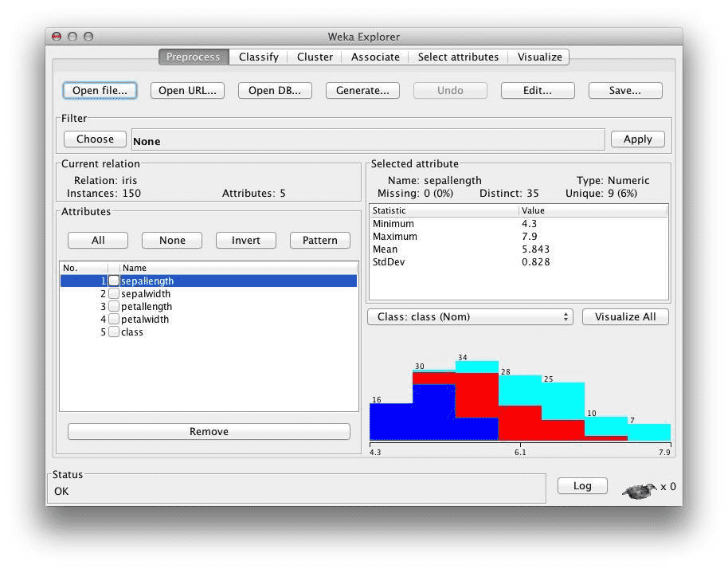Click the Weka bird status icon
The height and width of the screenshot is (569, 728).
[x=640, y=490]
